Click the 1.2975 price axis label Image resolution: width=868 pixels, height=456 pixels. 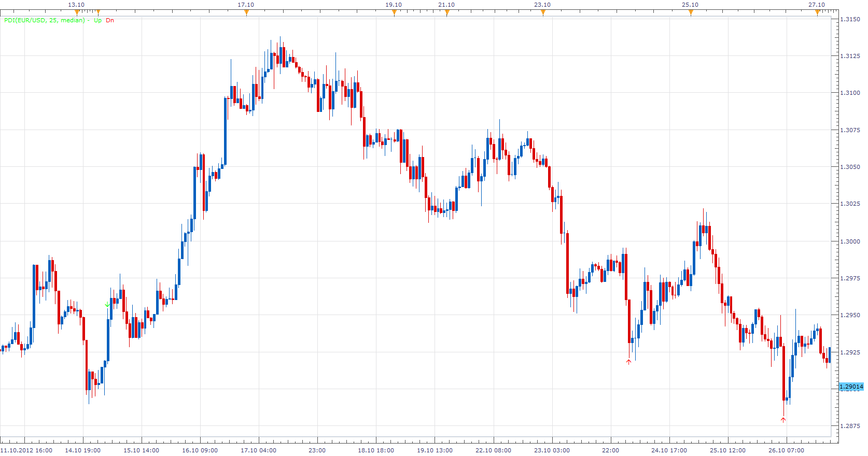(x=850, y=278)
